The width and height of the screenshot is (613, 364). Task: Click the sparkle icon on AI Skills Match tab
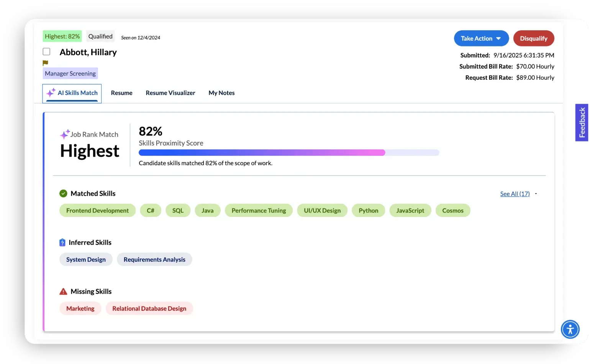tap(51, 93)
